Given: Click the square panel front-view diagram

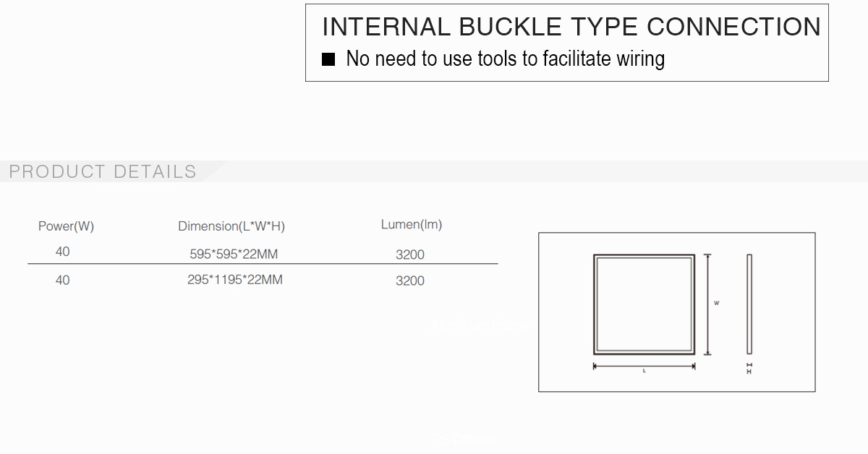Looking at the screenshot, I should point(644,304).
